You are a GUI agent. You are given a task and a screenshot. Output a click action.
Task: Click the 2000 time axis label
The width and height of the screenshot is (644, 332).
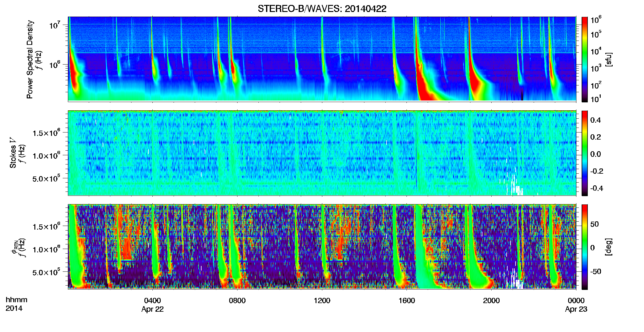[491, 301]
